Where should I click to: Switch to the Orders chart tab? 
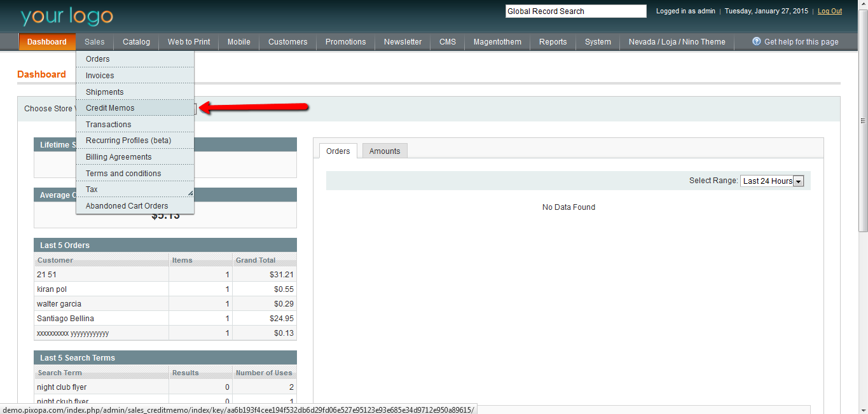pos(338,151)
